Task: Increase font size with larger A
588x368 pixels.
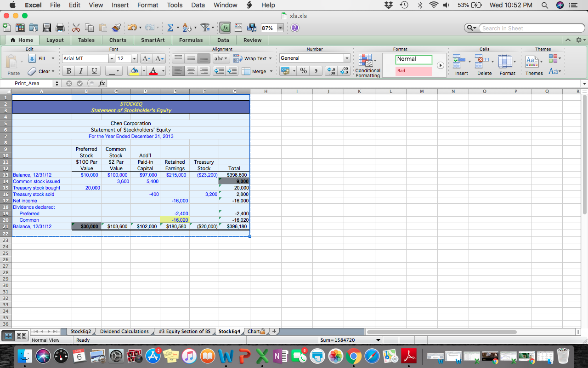Action: [x=146, y=58]
